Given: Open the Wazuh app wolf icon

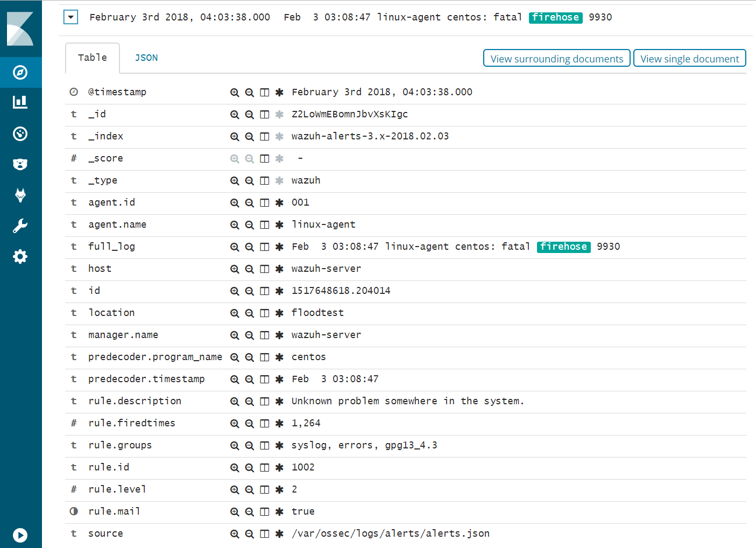Looking at the screenshot, I should coord(20,195).
